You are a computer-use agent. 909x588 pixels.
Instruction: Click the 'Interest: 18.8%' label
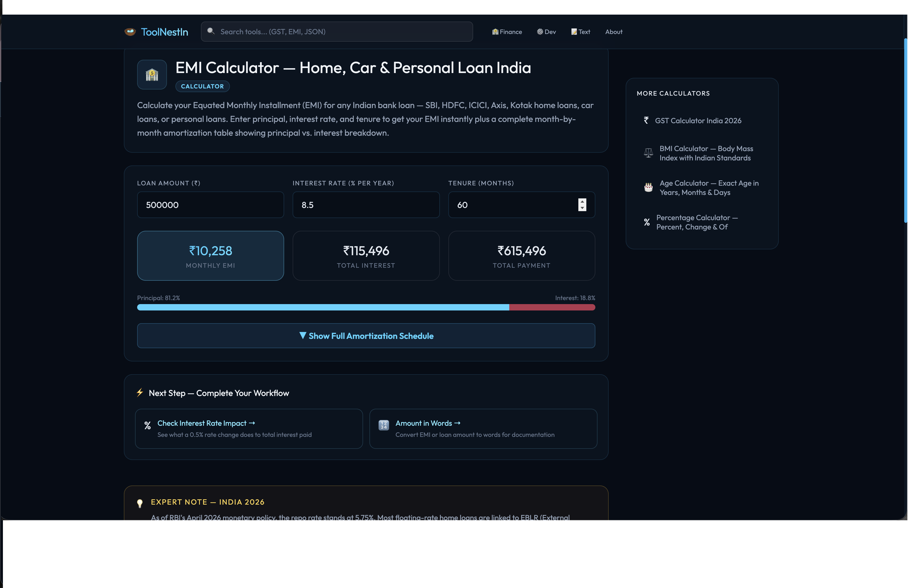click(x=575, y=298)
